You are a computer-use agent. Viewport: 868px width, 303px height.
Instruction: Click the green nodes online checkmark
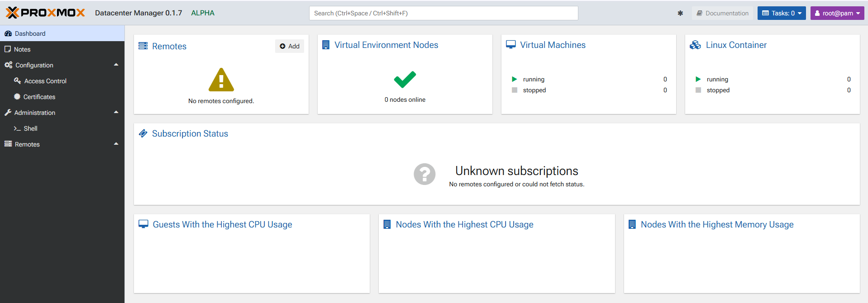pos(405,80)
